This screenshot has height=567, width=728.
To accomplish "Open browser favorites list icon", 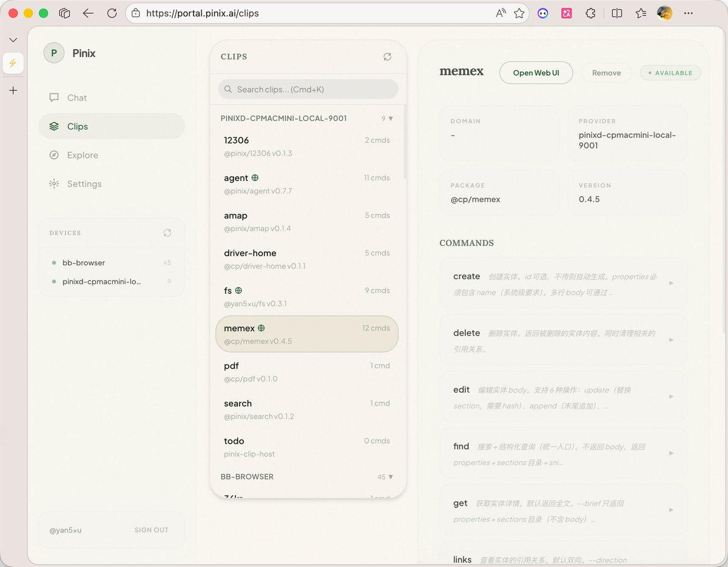I will 641,13.
